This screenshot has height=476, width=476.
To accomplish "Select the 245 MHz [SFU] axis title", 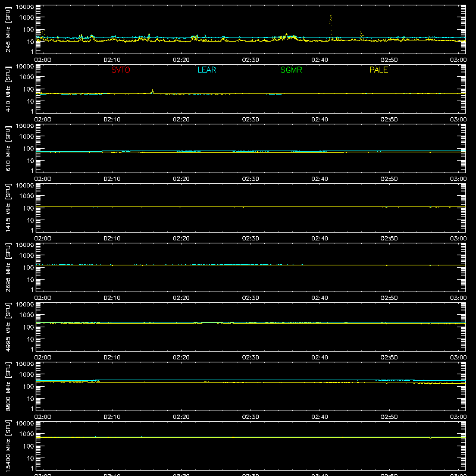I will [8, 29].
